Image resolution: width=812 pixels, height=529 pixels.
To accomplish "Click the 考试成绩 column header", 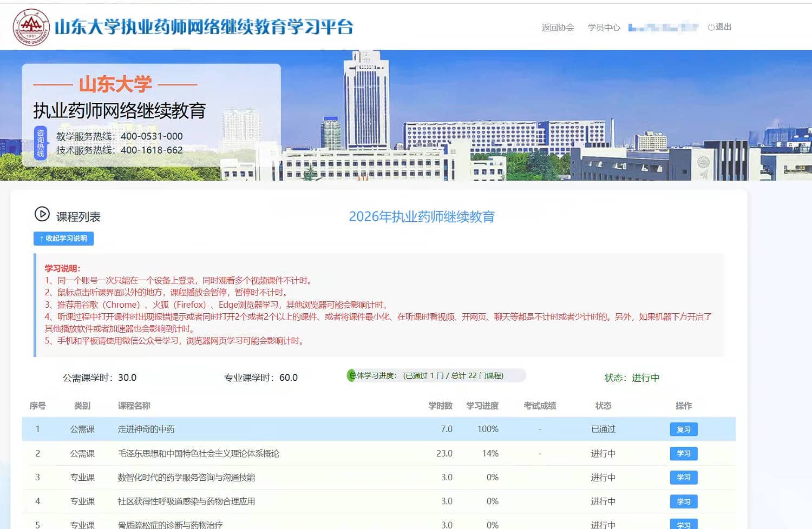I will pos(540,406).
